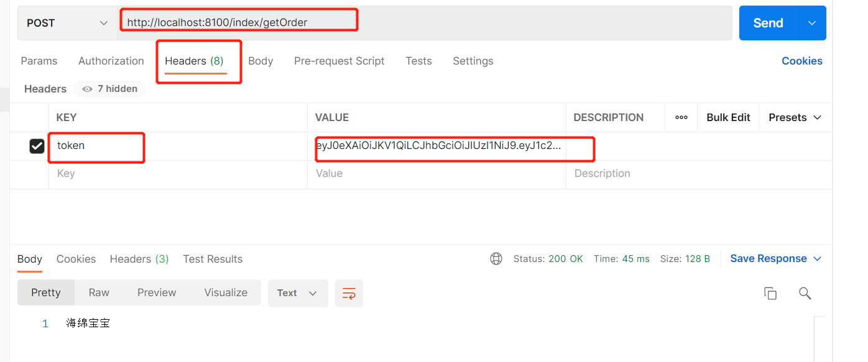
Task: Click the Send button
Action: pos(767,22)
